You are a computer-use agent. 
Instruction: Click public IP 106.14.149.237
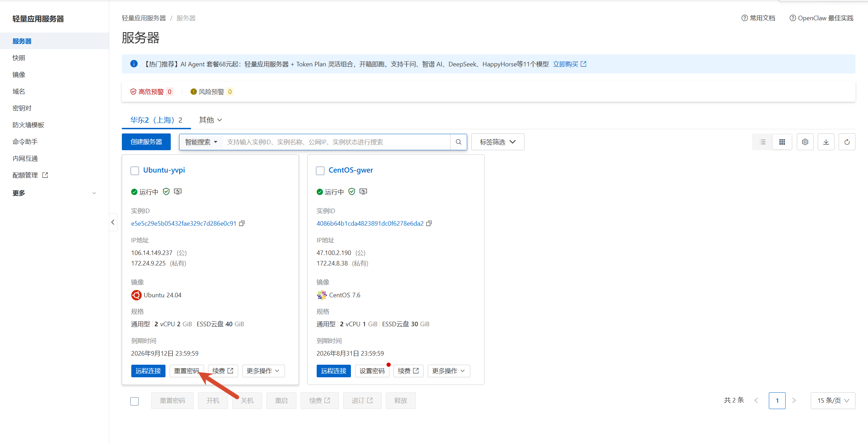pos(152,253)
